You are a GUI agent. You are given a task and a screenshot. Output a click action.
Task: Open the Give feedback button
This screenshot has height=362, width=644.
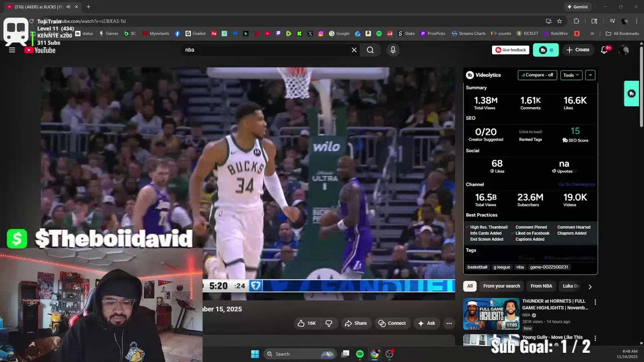pos(511,50)
